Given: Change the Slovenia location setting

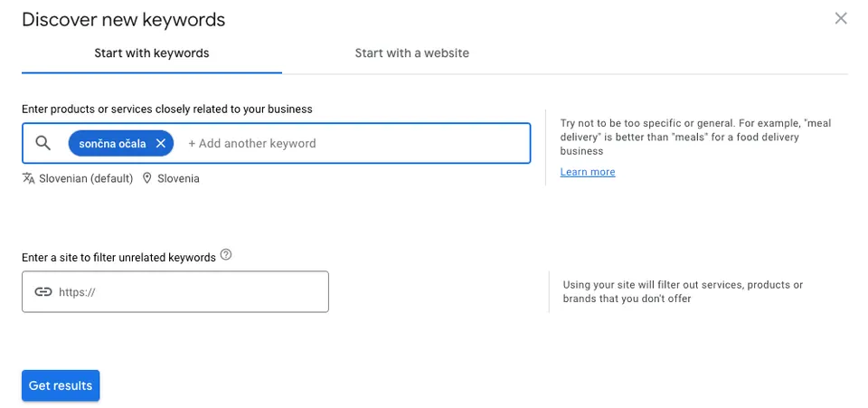Looking at the screenshot, I should pyautogui.click(x=178, y=179).
